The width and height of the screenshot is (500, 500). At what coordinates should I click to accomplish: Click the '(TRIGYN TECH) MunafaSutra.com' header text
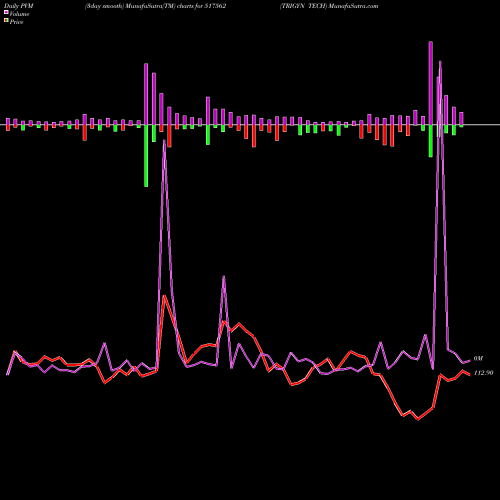329,6
